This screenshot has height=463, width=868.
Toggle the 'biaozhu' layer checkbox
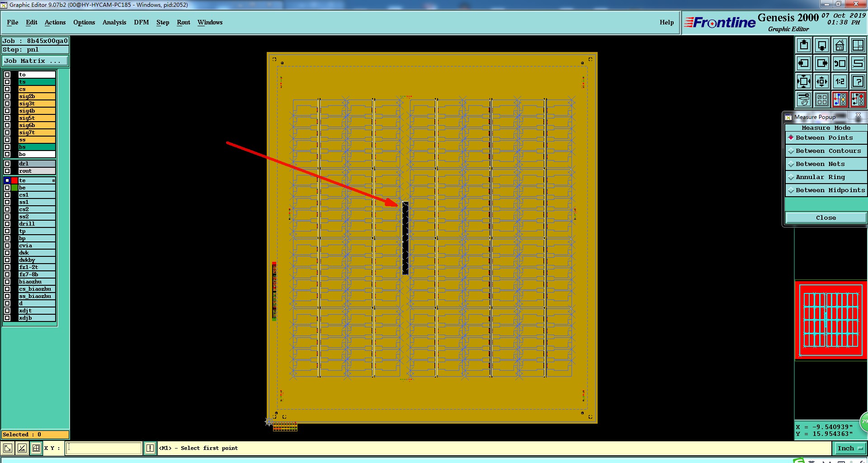[x=7, y=282]
